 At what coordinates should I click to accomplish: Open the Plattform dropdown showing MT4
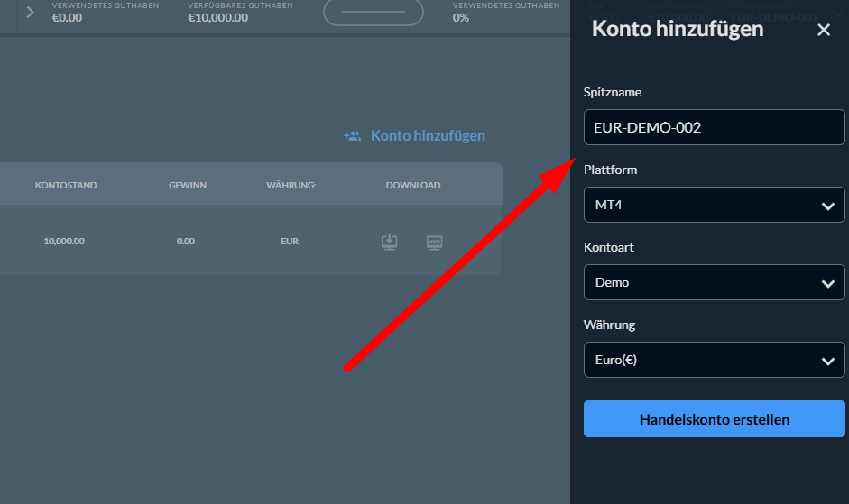[x=714, y=205]
